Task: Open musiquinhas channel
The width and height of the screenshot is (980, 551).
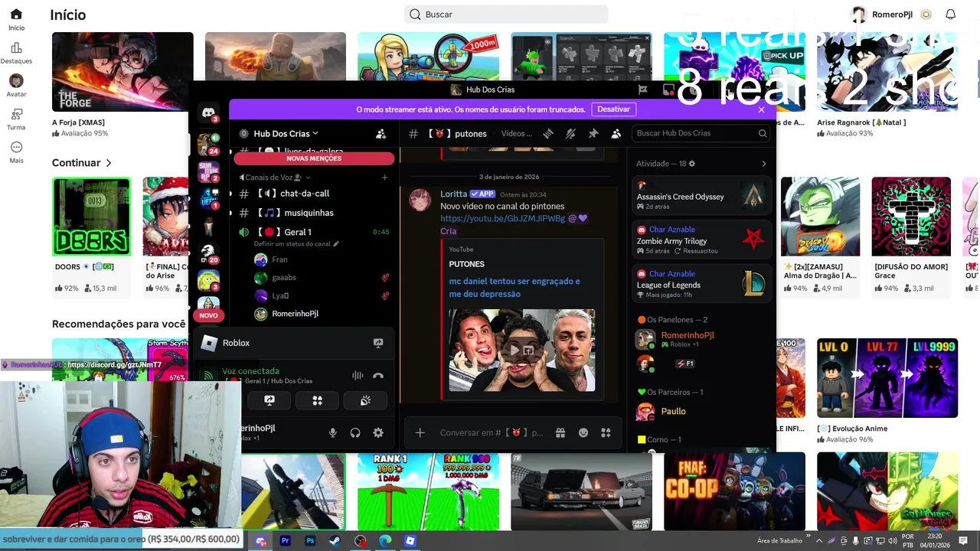Action: (314, 213)
